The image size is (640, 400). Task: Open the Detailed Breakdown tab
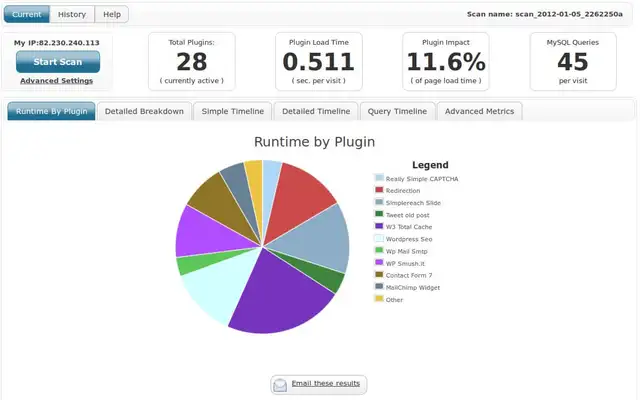tap(144, 111)
